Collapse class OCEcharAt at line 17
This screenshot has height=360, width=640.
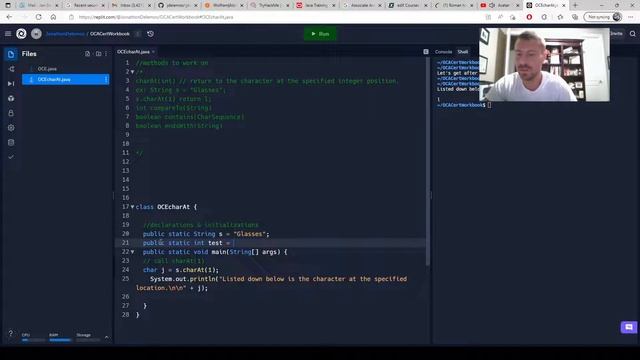(132, 207)
